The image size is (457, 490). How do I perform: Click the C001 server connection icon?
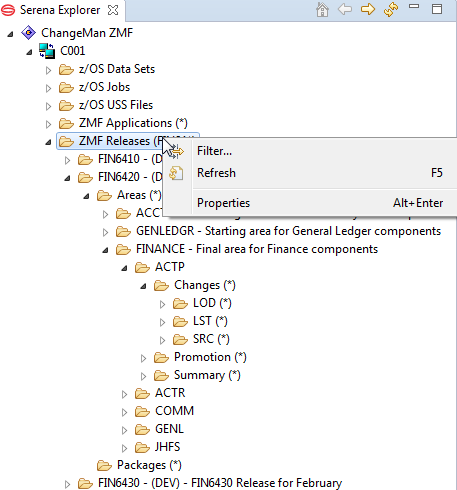coord(47,51)
